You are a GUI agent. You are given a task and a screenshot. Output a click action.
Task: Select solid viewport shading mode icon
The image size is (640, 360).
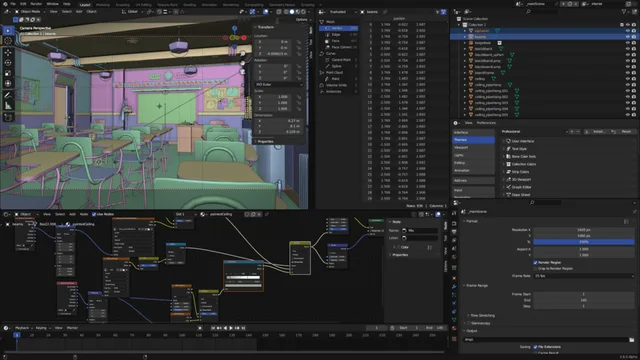pyautogui.click(x=291, y=12)
